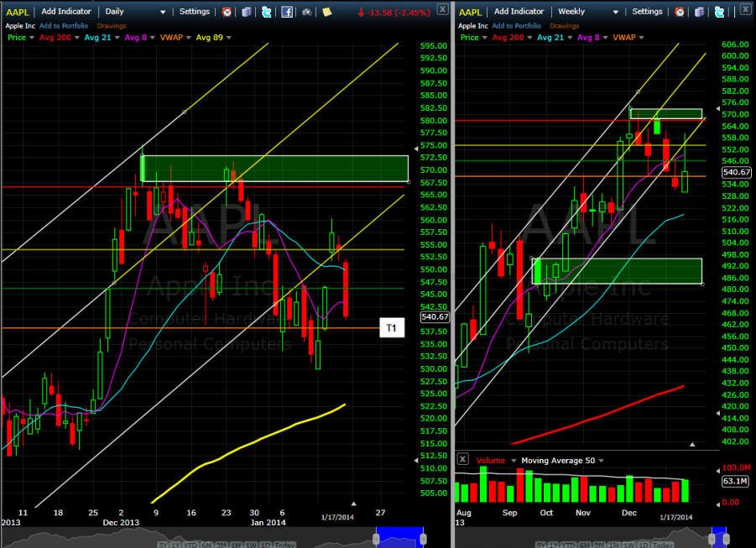
Task: Open the alarm clock alert icon in Weekly chart
Action: click(680, 12)
